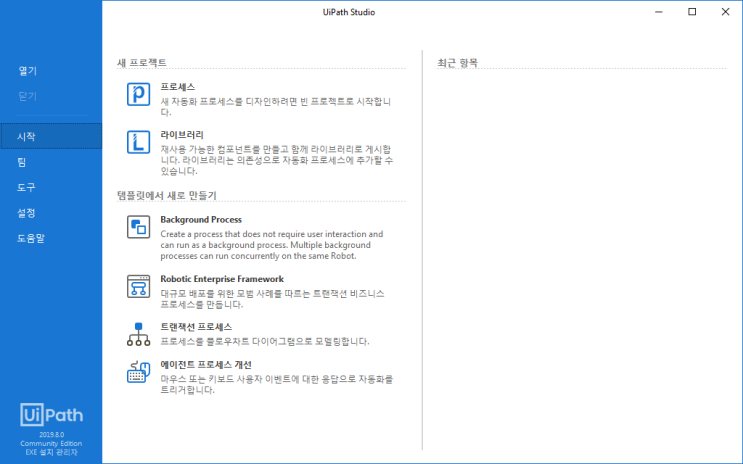This screenshot has width=743, height=464.
Task: Minimize the UiPath Studio window
Action: [659, 12]
